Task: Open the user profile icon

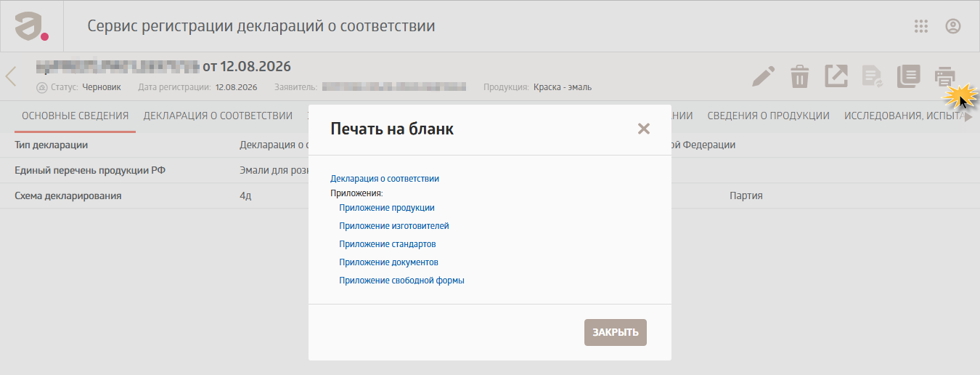Action: click(953, 26)
